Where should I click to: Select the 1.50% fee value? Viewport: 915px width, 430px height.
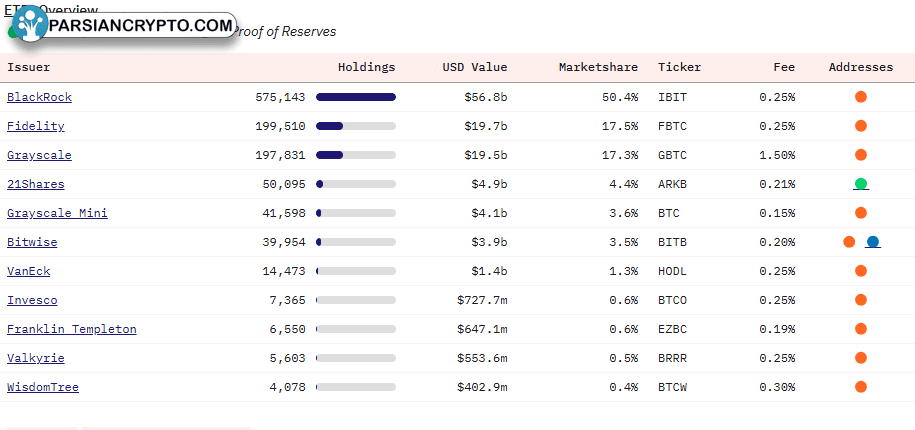click(777, 155)
